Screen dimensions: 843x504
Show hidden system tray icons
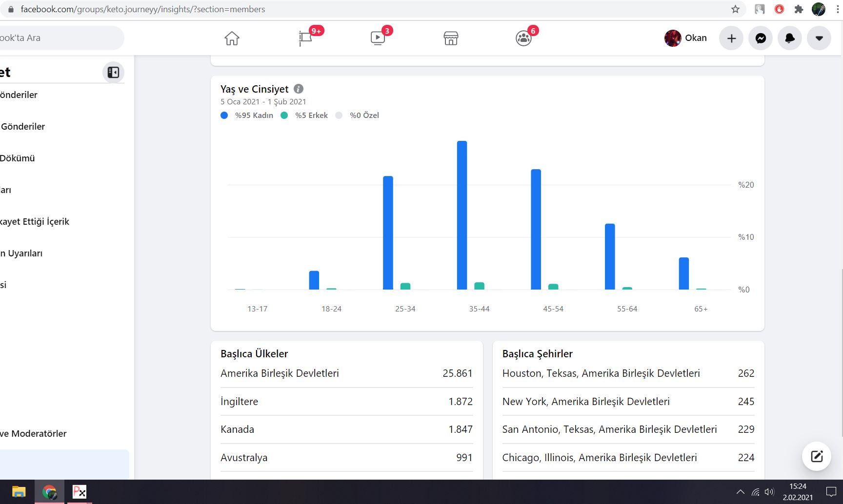pos(740,492)
